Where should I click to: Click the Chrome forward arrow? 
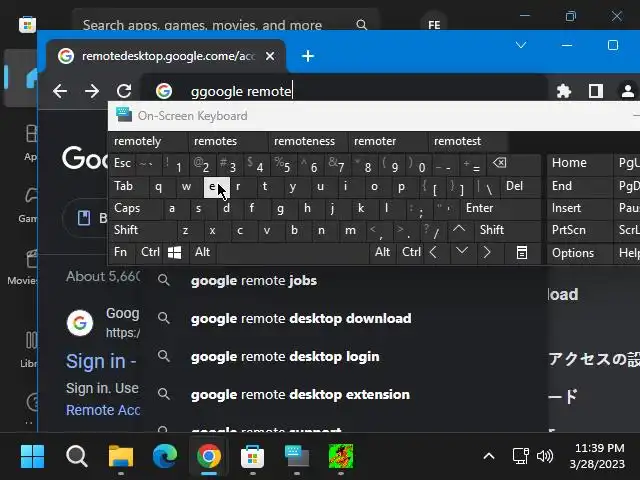click(92, 91)
